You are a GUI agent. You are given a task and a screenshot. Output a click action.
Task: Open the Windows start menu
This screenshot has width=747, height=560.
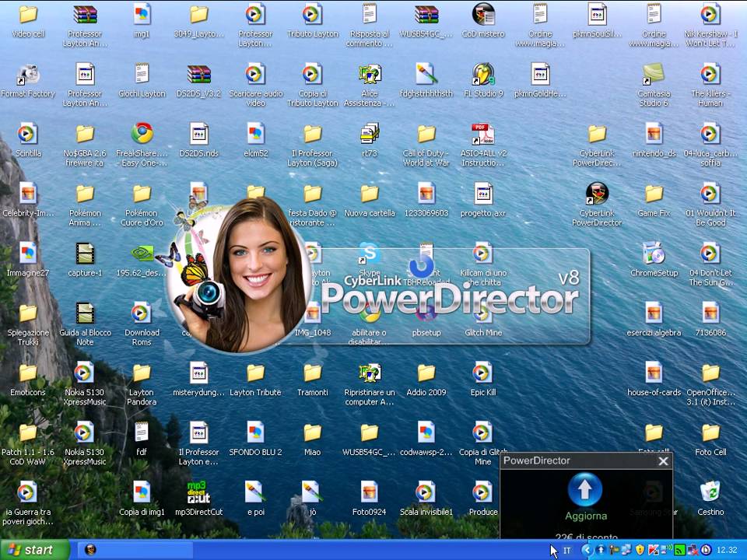coord(35,550)
